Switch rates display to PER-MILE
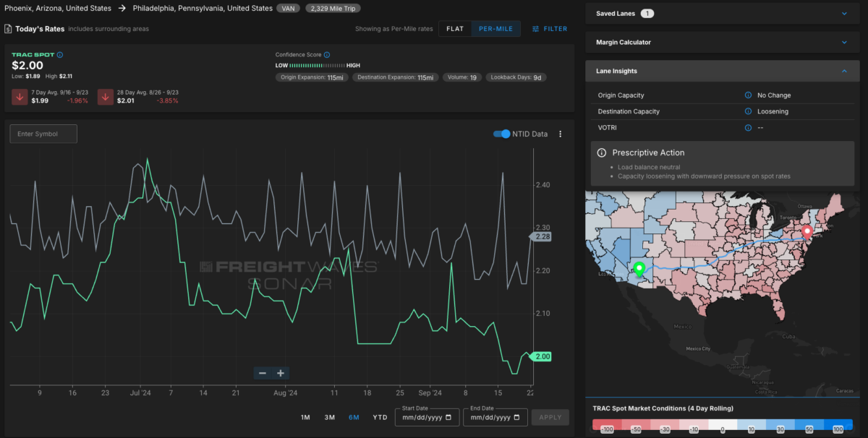868x438 pixels. (495, 29)
